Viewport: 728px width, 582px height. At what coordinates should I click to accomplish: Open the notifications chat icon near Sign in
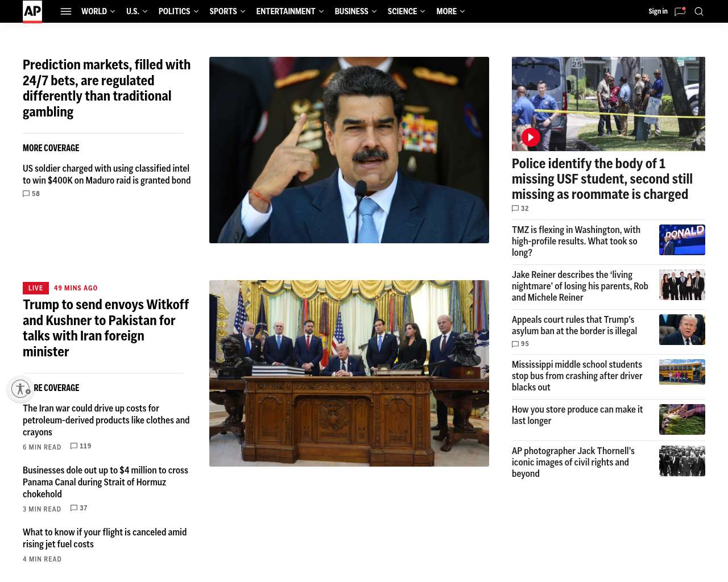point(680,11)
